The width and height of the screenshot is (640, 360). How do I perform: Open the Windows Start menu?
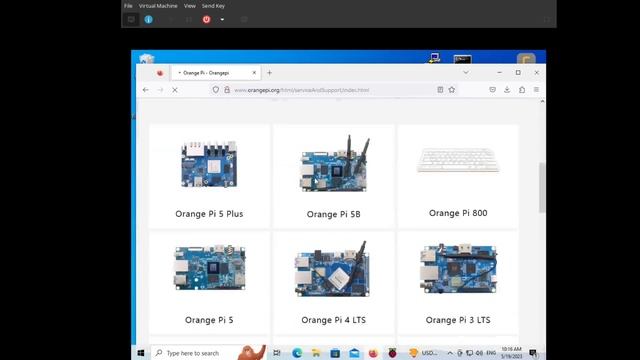(141, 353)
